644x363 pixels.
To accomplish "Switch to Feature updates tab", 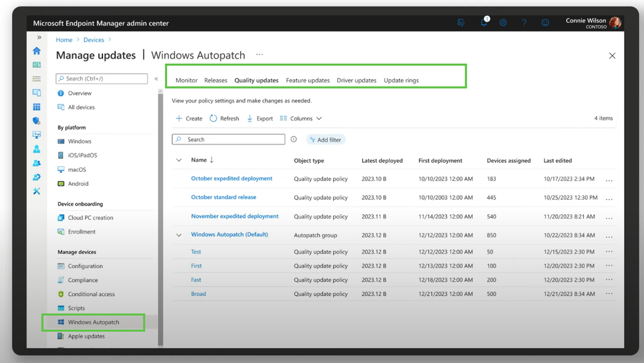I will 307,81.
